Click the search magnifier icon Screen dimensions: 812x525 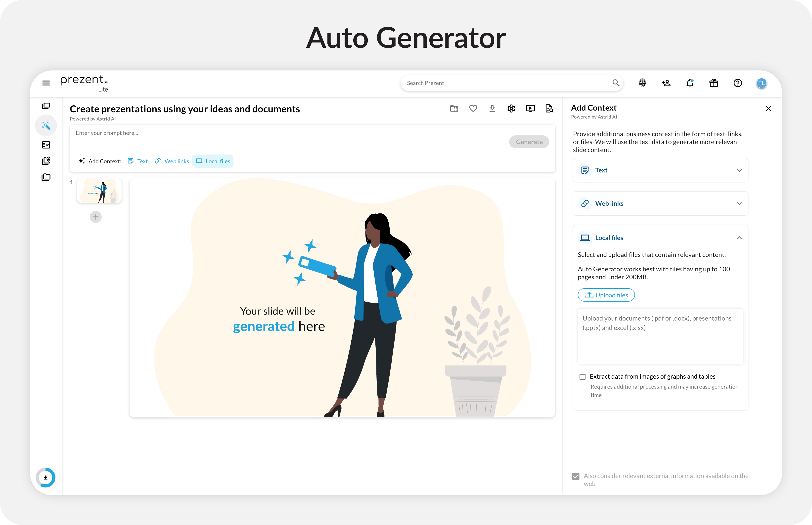(x=616, y=83)
